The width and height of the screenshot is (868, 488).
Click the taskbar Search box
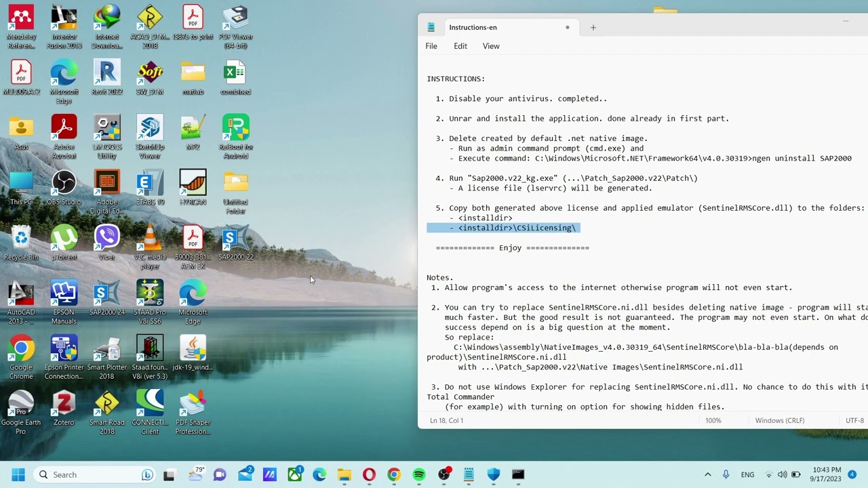pos(96,474)
